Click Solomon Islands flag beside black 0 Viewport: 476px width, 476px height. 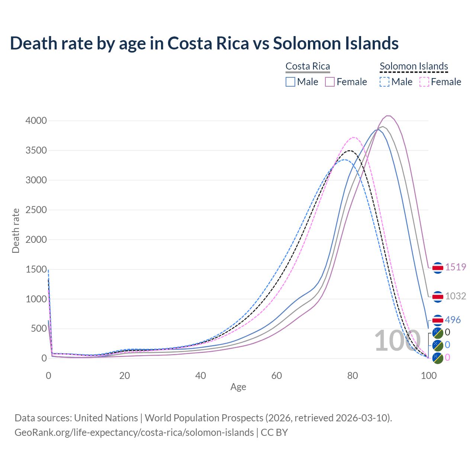point(438,332)
